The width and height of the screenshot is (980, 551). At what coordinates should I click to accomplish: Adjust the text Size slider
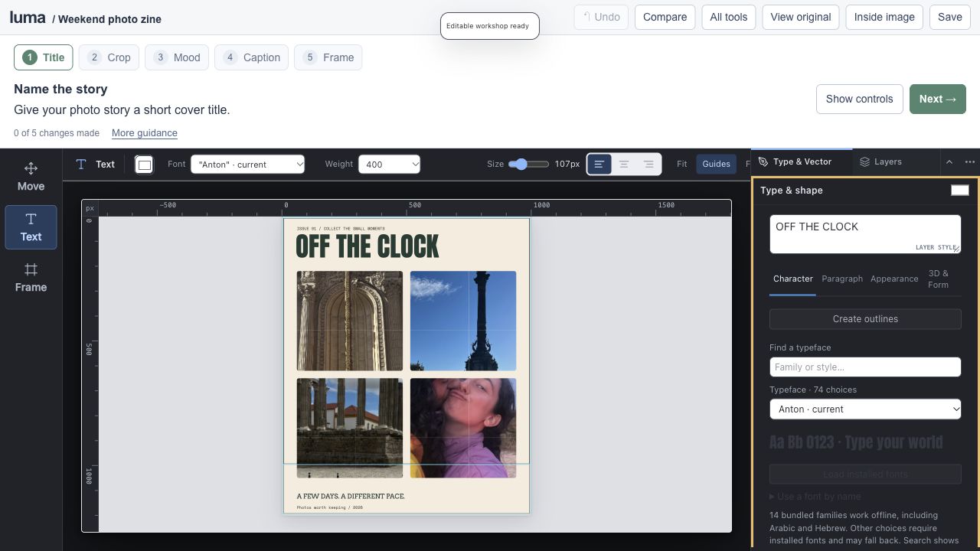pyautogui.click(x=528, y=165)
